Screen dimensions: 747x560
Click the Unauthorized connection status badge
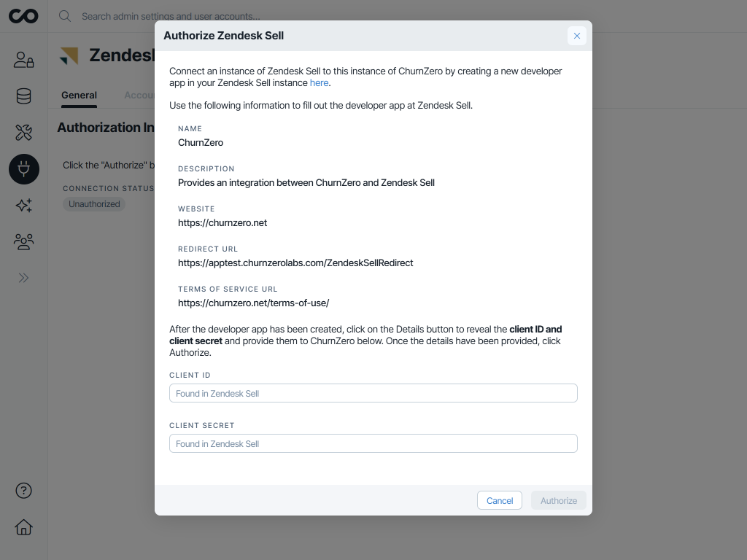coord(94,204)
